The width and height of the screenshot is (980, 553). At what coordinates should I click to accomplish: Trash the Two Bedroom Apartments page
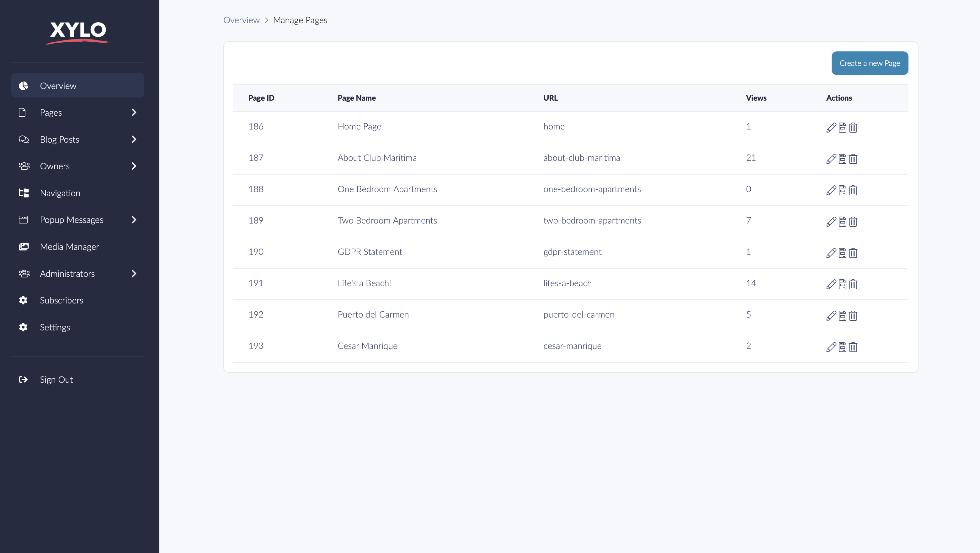pos(853,222)
